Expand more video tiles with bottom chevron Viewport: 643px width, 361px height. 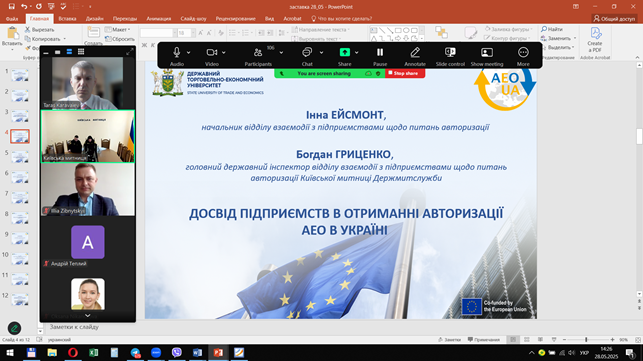pos(88,315)
